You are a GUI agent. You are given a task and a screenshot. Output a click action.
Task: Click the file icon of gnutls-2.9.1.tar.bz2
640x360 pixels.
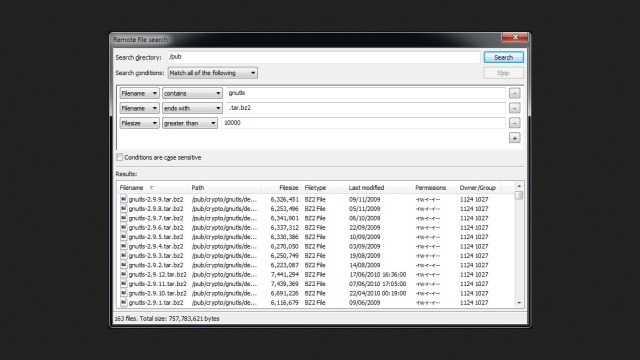coord(123,302)
